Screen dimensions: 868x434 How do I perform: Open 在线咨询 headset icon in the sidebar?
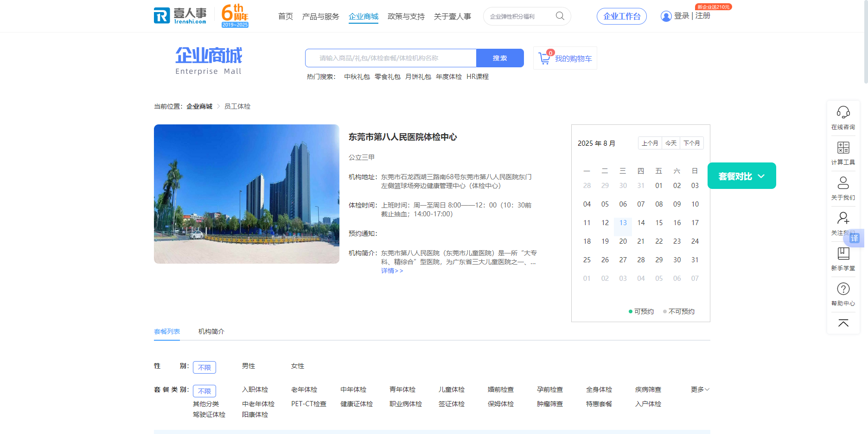pyautogui.click(x=843, y=112)
